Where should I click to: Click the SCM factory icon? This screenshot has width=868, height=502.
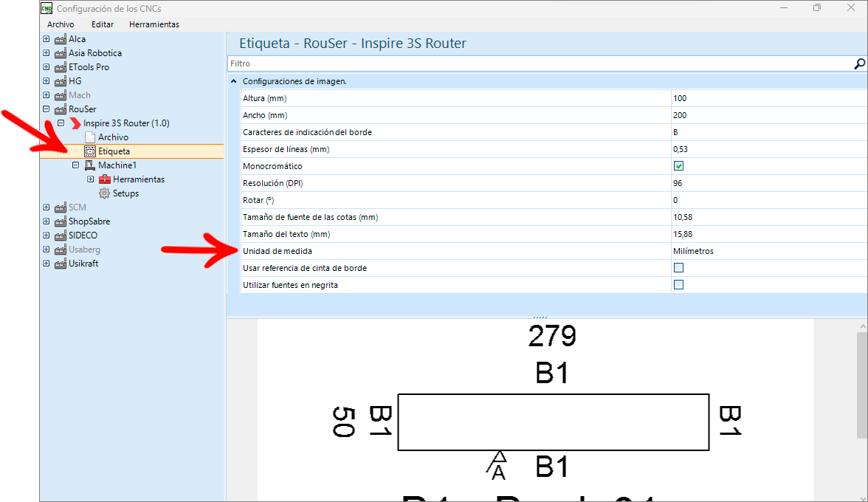[61, 207]
